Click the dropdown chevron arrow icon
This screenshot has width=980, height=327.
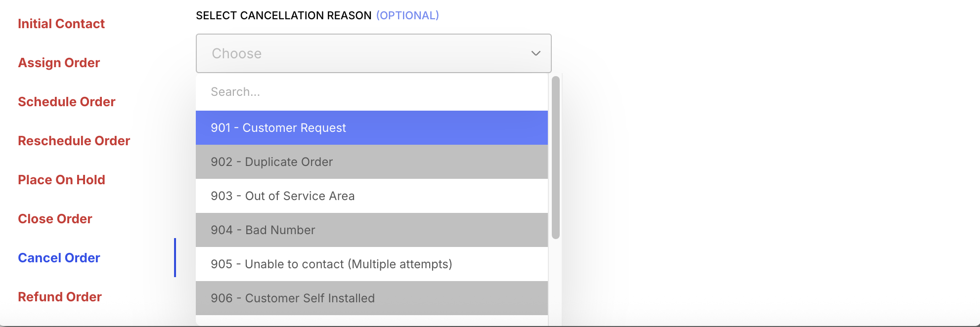(535, 53)
